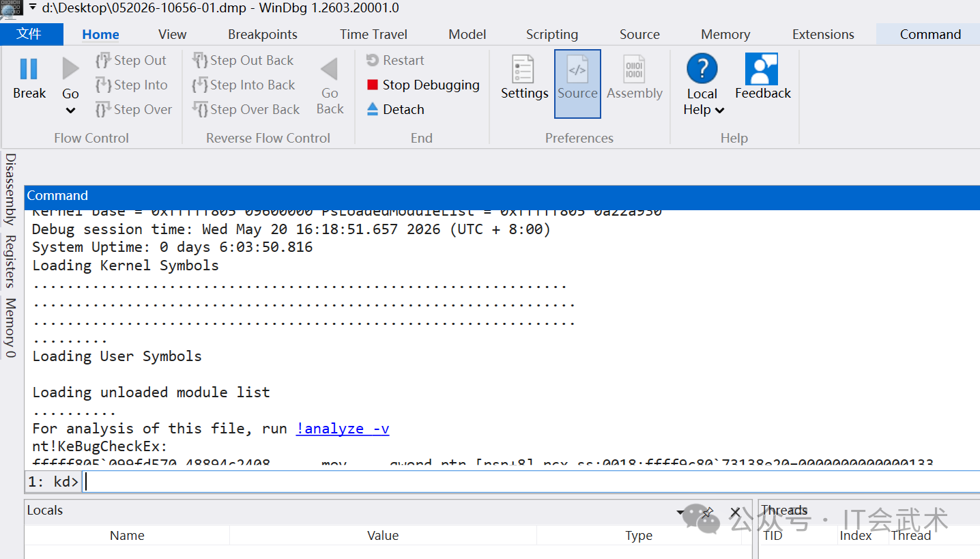Click the 'Loading Kernel Symbols' line
The image size is (980, 559).
pyautogui.click(x=126, y=266)
